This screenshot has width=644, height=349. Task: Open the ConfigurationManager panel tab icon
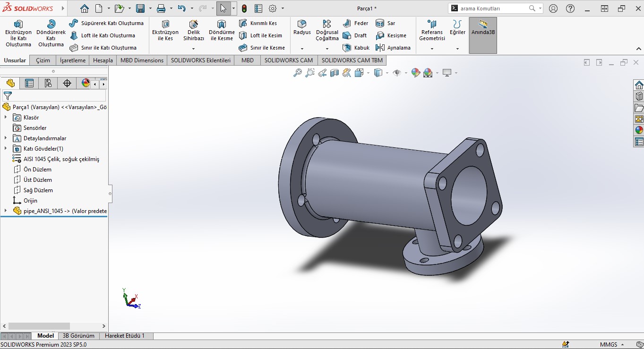[x=48, y=83]
